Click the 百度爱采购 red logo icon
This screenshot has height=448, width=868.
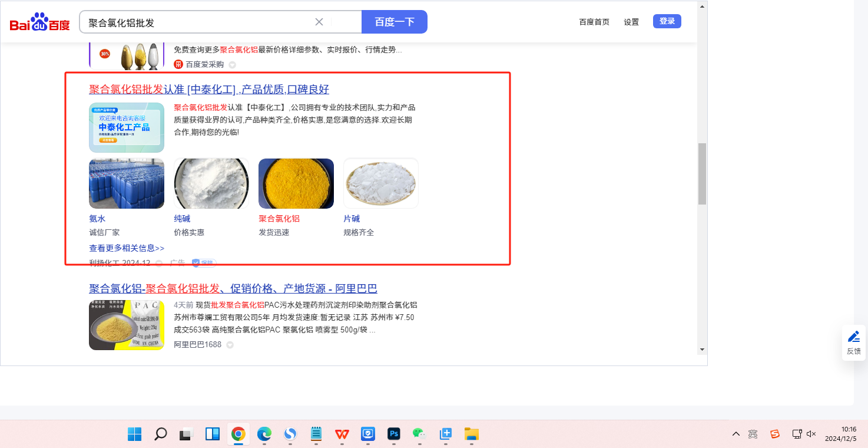(178, 64)
